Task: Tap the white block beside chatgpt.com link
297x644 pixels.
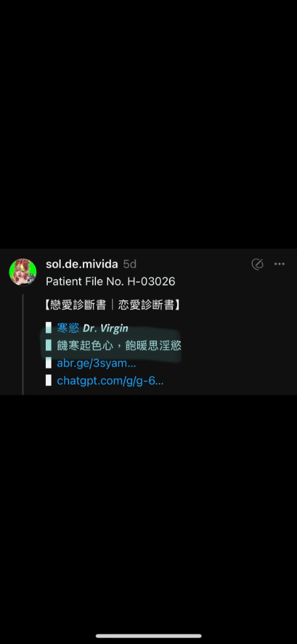Action: [48, 380]
